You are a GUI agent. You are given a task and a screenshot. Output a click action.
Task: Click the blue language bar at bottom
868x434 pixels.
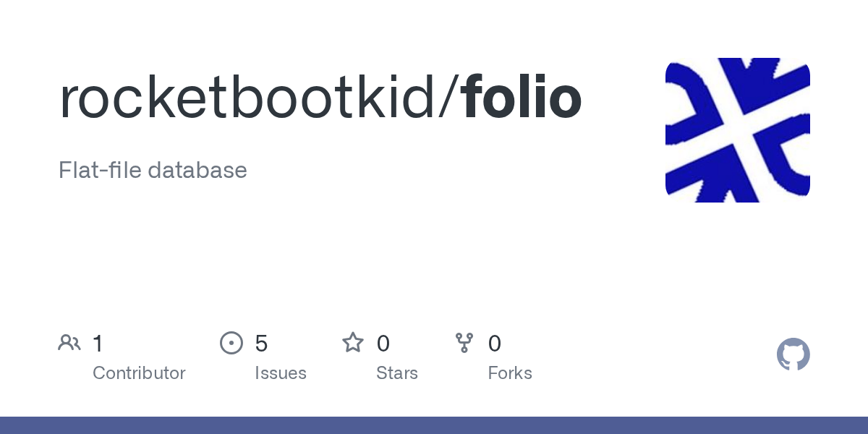point(434,425)
